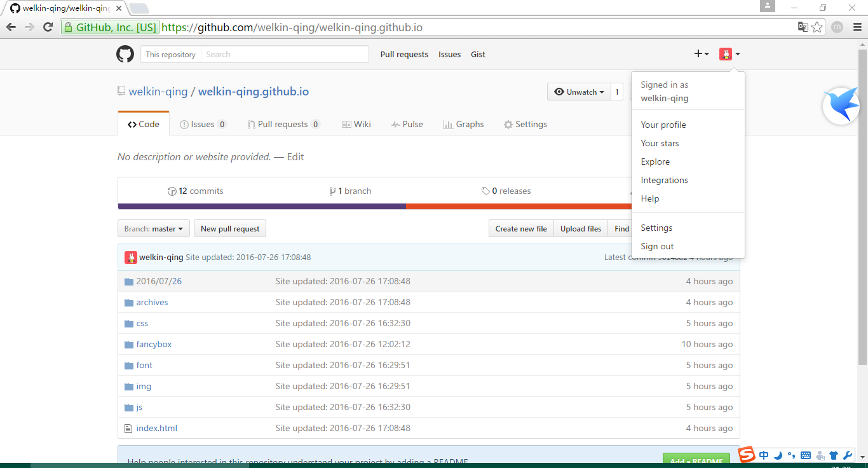The height and width of the screenshot is (468, 868).
Task: Click the avatar icon in the top header
Action: point(726,54)
